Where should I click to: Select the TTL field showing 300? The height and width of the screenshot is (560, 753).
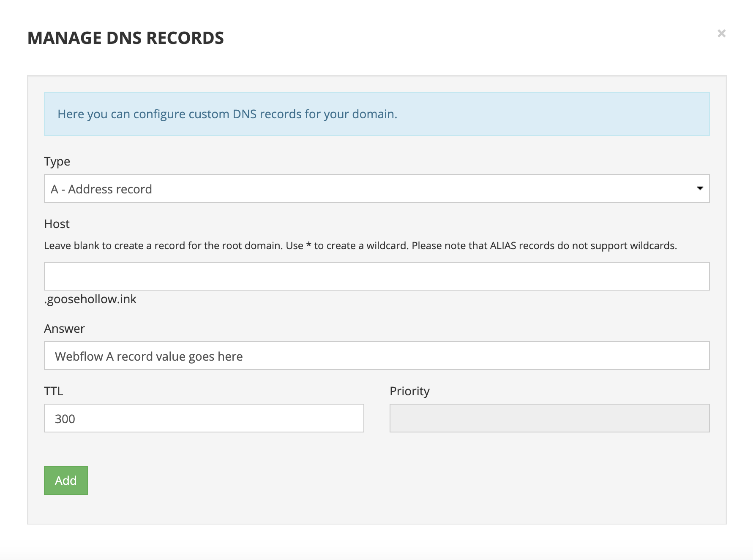tap(204, 418)
